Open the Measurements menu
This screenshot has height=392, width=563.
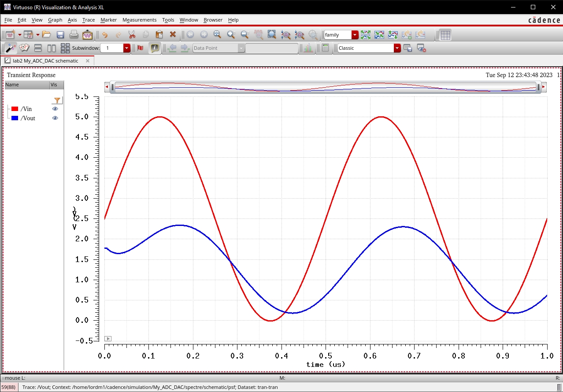point(139,20)
